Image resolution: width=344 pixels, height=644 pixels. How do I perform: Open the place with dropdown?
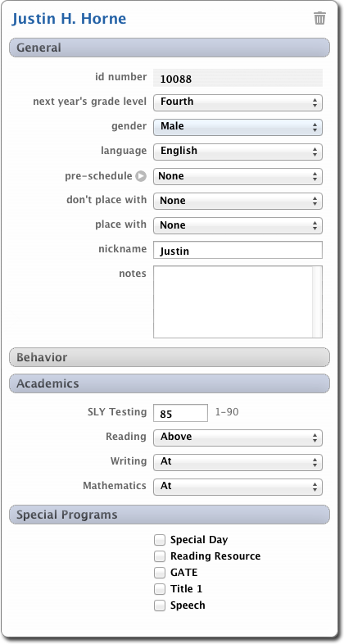click(238, 225)
